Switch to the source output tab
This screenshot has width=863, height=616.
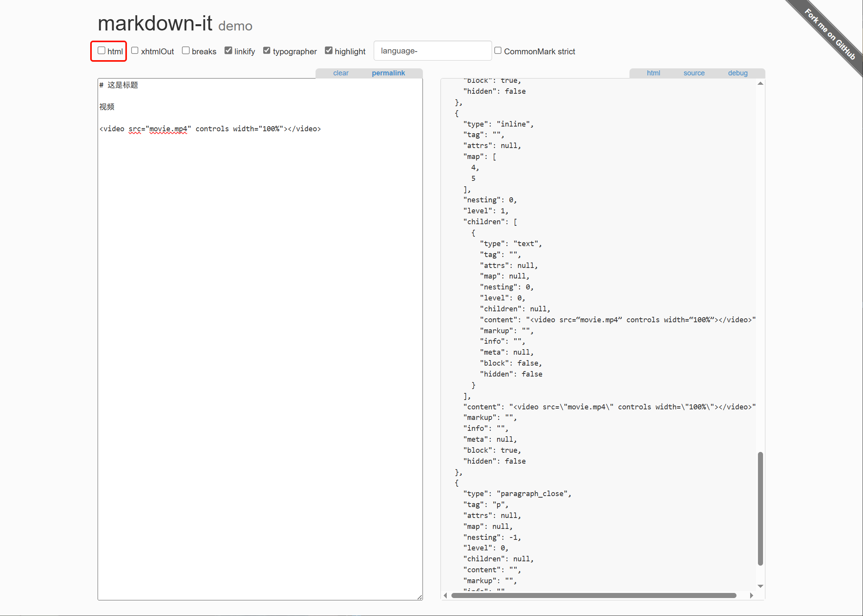point(694,73)
